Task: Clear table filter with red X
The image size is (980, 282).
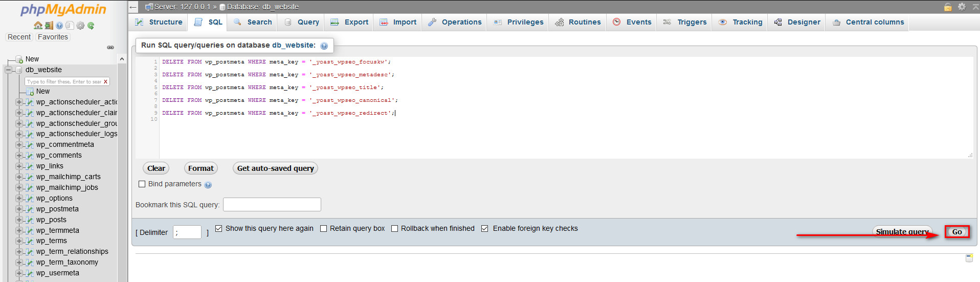Action: point(105,81)
